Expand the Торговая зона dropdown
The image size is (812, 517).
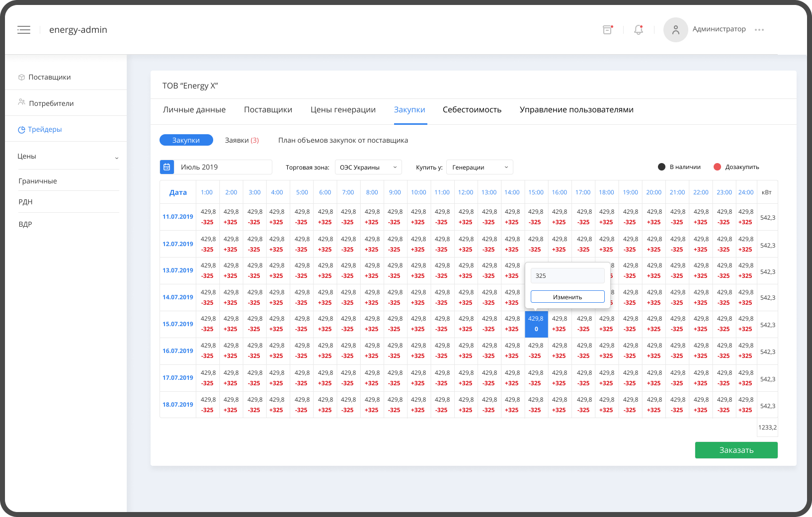point(368,167)
